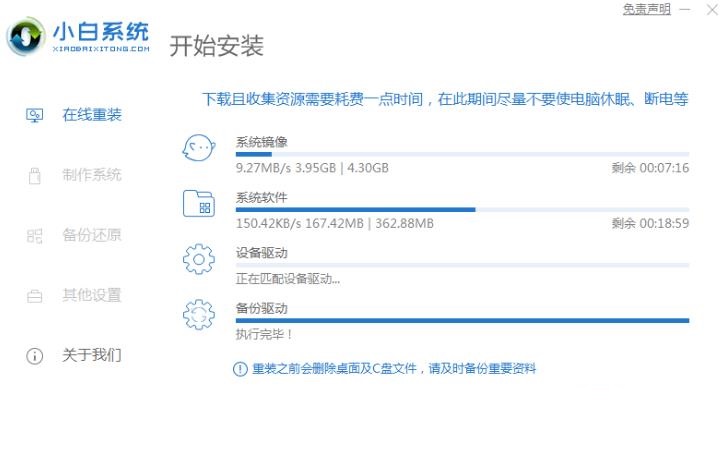Image resolution: width=724 pixels, height=462 pixels.
Task: Click the 在线重装 monitor icon in sidebar
Action: [x=34, y=115]
